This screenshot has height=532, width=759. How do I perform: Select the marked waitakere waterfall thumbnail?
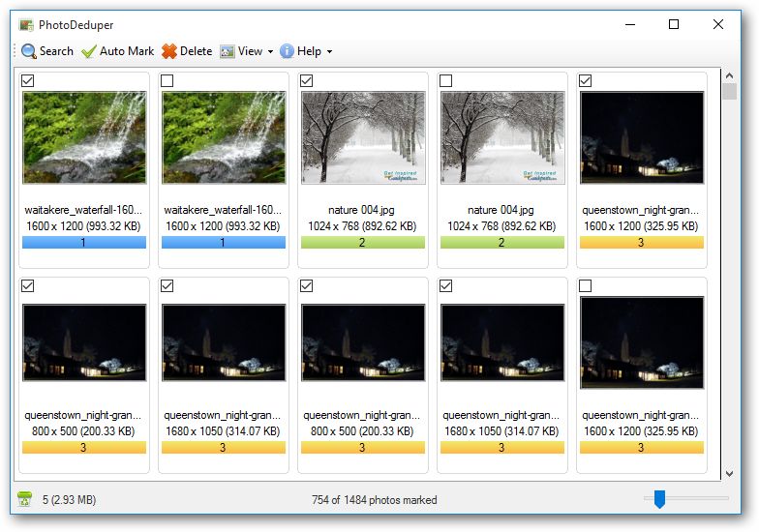(x=84, y=137)
